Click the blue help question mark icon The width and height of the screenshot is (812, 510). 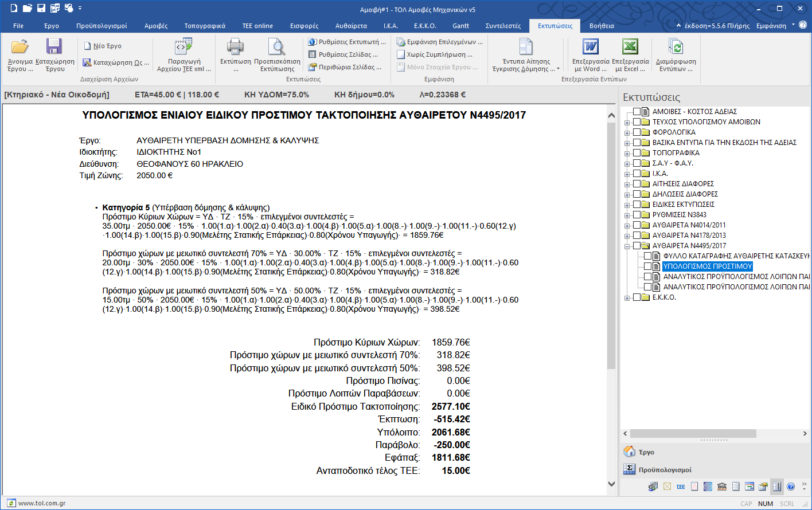point(791,487)
